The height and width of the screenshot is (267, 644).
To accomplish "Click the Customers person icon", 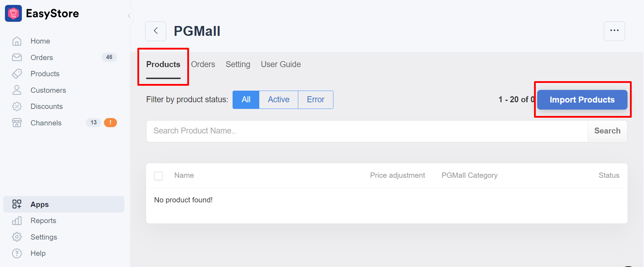I will [17, 90].
